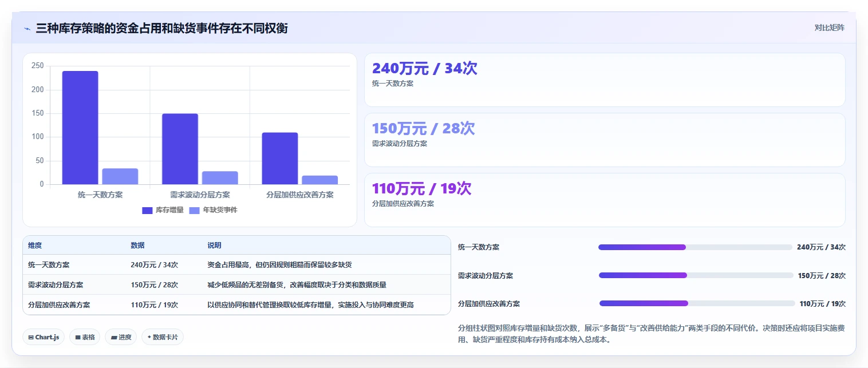Click the 维度 column header
The width and height of the screenshot is (868, 368).
coord(35,245)
